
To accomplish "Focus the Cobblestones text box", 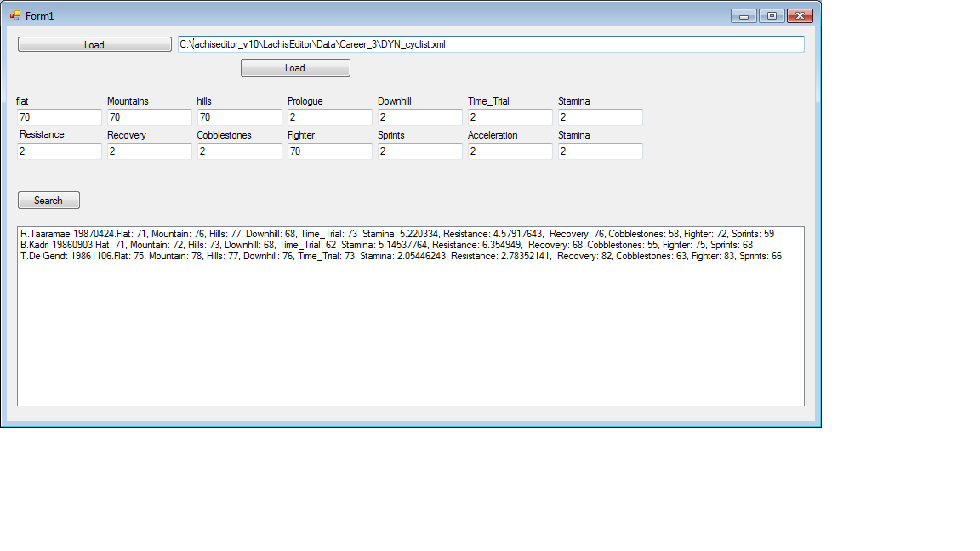I will coord(239,151).
